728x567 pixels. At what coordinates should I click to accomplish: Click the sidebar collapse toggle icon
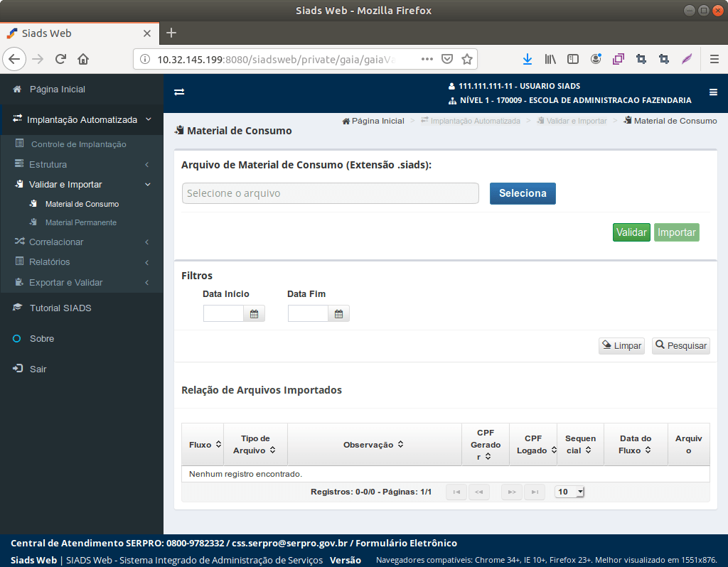point(179,92)
